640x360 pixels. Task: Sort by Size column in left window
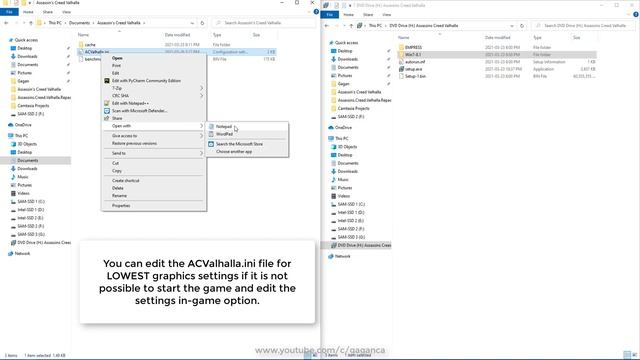[256, 35]
